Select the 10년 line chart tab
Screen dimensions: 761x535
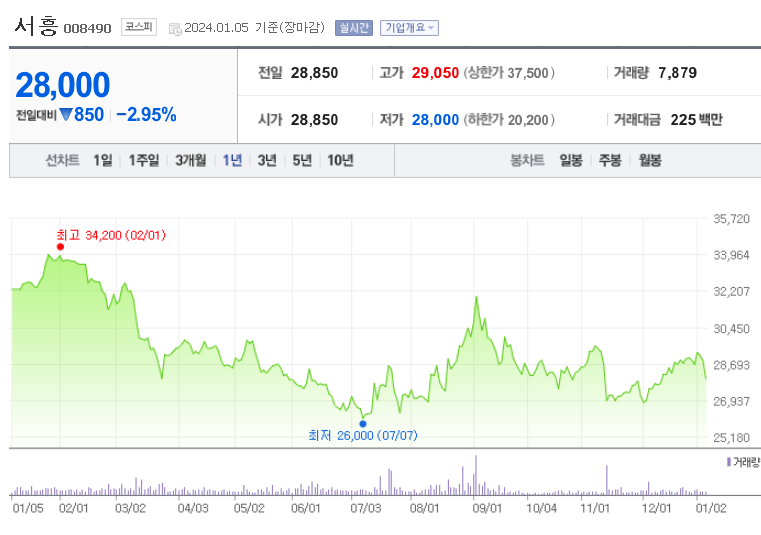340,160
